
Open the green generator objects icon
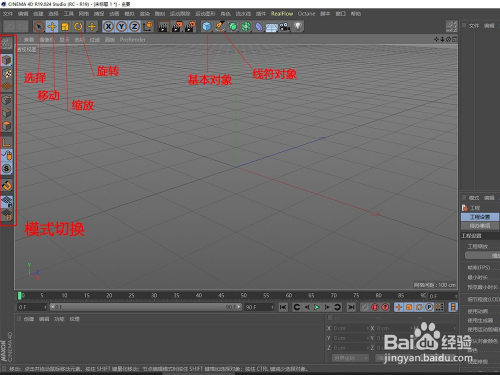coord(233,26)
